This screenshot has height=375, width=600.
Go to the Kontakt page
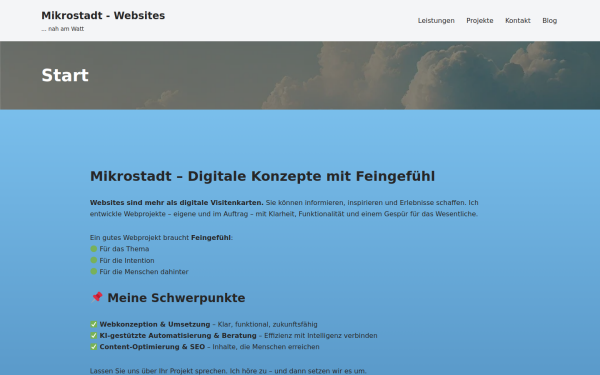[x=517, y=21]
